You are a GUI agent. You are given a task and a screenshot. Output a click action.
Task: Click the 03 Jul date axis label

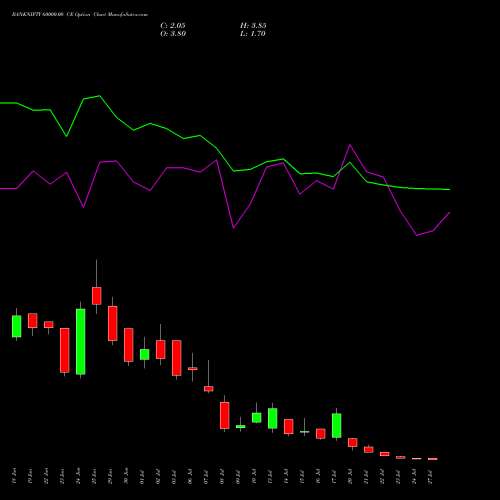[174, 477]
